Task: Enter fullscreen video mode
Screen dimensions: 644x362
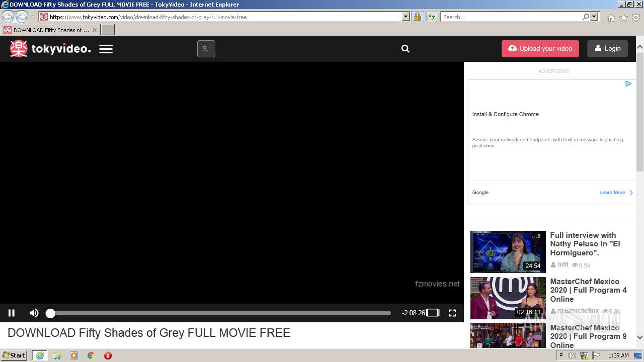Action: click(452, 313)
